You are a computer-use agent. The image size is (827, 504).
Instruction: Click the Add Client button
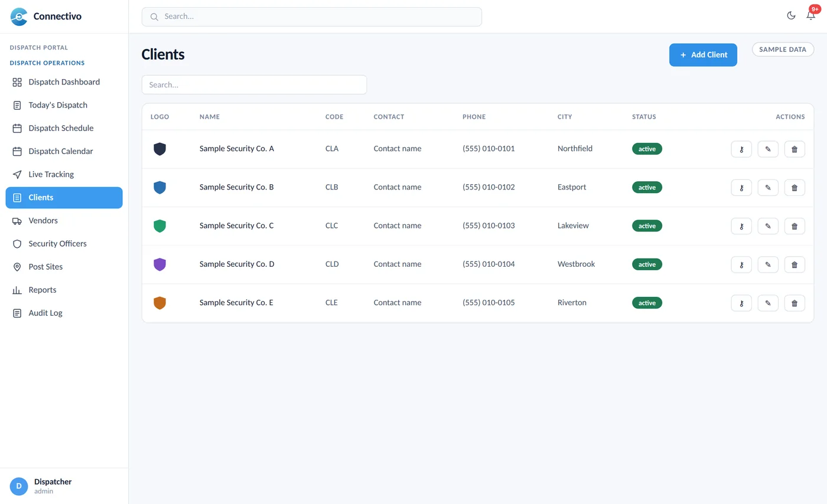click(x=703, y=55)
